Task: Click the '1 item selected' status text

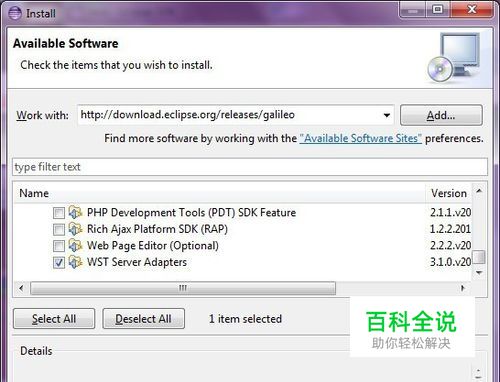Action: pyautogui.click(x=245, y=319)
